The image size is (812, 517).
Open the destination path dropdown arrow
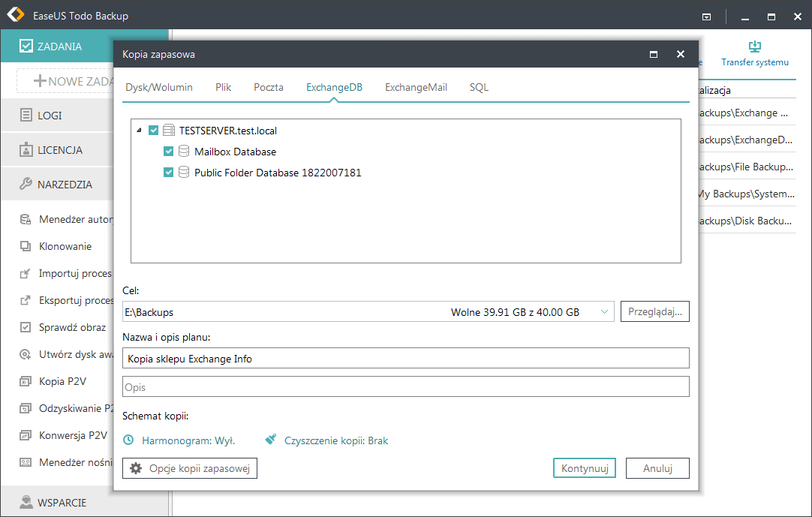pos(605,312)
